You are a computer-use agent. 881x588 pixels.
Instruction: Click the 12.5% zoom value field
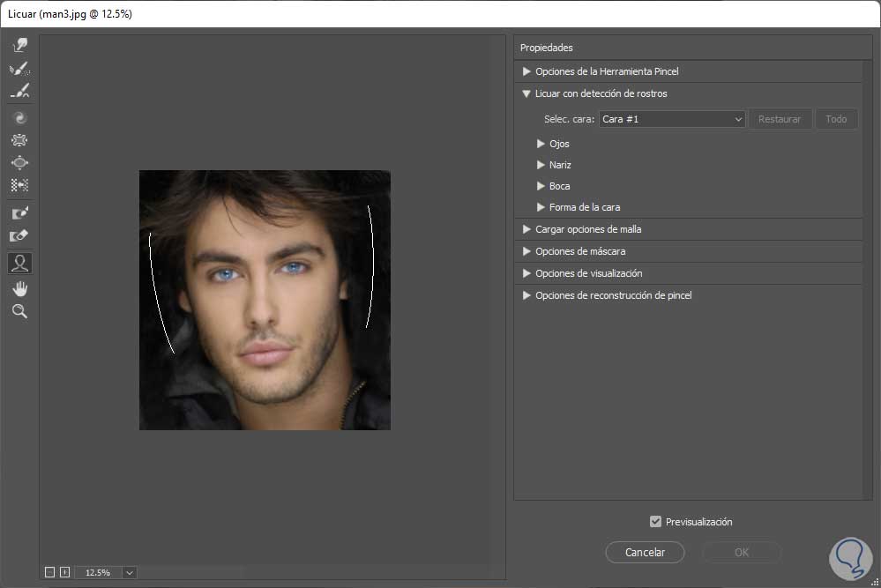point(98,572)
